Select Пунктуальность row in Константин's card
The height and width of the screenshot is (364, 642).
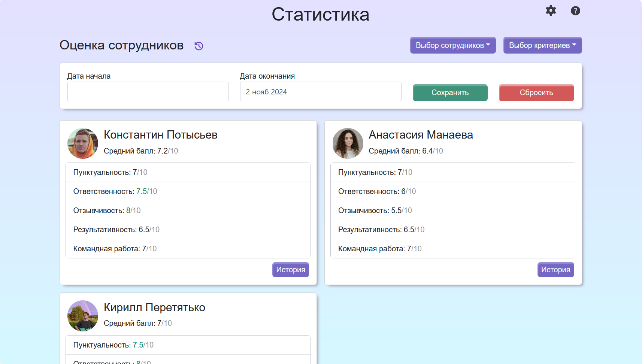[188, 172]
